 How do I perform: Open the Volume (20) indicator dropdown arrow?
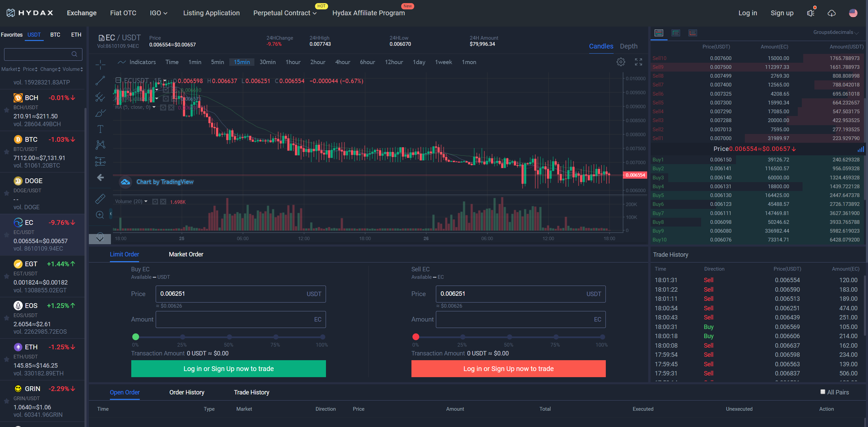146,201
